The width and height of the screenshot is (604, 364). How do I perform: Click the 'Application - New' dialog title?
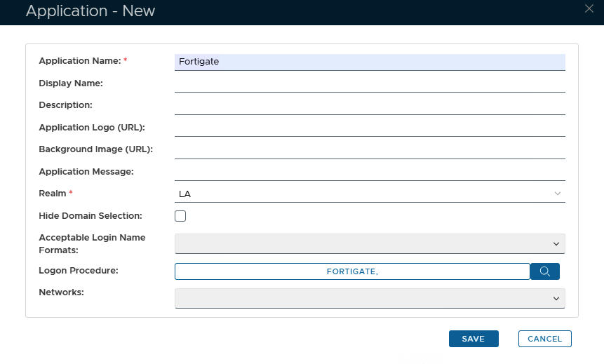coord(90,11)
